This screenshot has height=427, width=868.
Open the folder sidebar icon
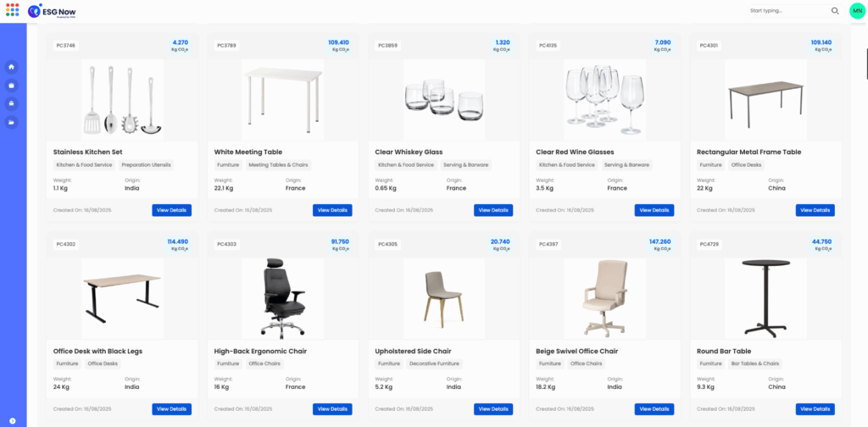pos(12,122)
